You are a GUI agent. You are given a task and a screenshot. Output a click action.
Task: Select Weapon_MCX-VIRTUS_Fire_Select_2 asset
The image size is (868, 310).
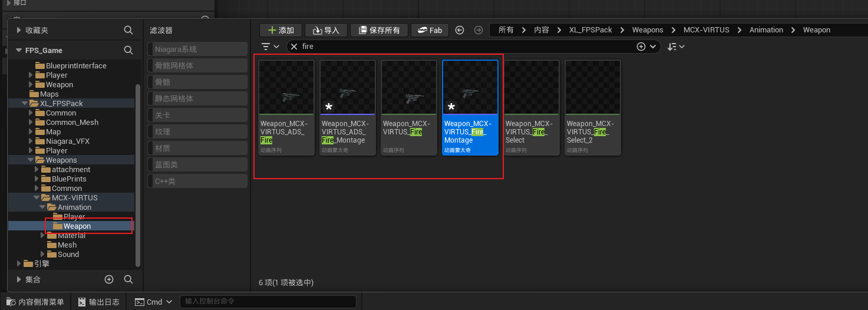(x=593, y=107)
